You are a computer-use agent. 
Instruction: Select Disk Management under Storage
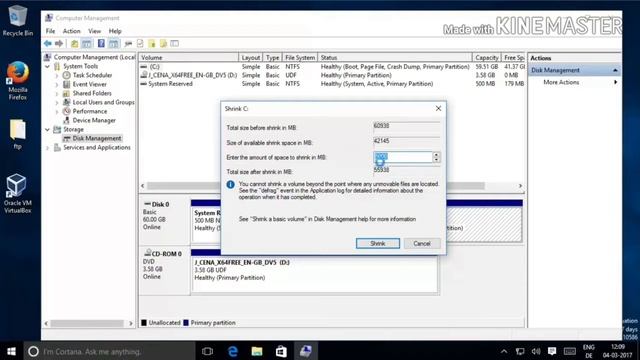point(97,138)
